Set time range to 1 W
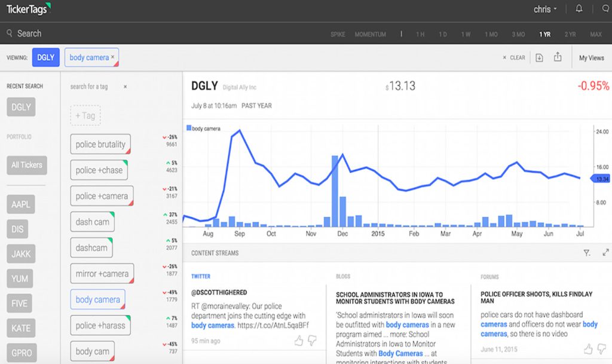Screen dimensions: 612x364 pyautogui.click(x=466, y=34)
